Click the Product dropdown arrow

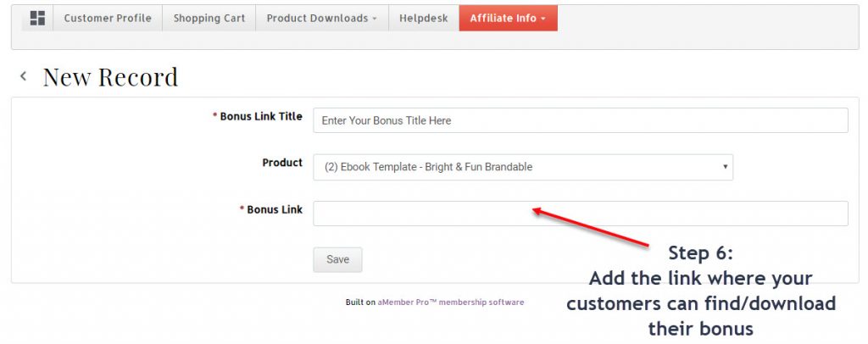726,167
